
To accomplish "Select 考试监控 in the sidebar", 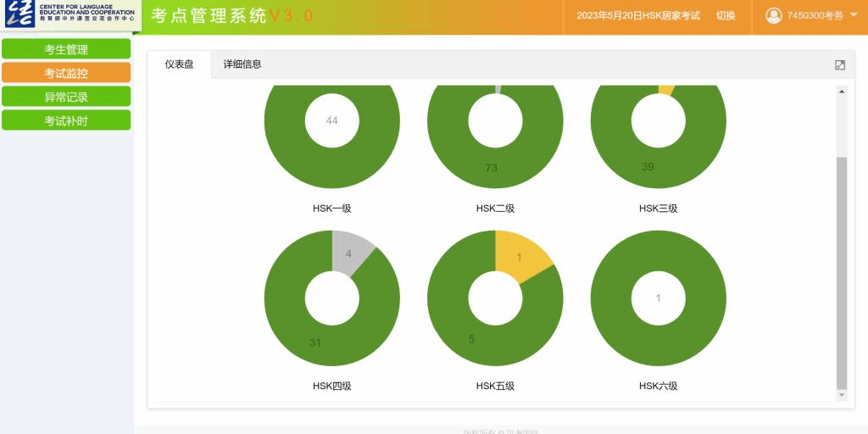I will (66, 73).
